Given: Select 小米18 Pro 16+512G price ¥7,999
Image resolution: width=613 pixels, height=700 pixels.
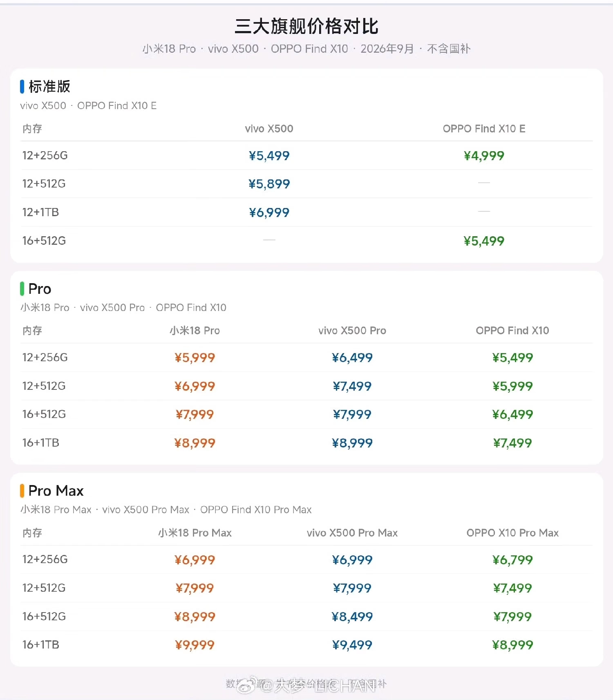Looking at the screenshot, I should click(195, 414).
